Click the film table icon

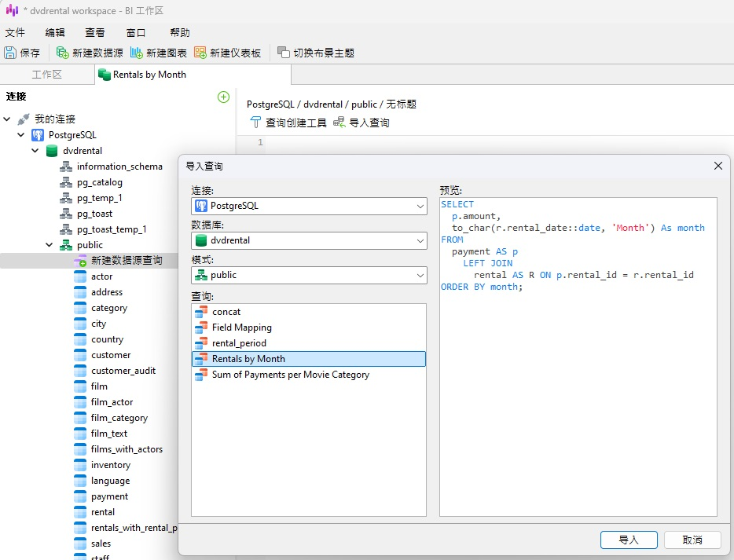[x=80, y=386]
